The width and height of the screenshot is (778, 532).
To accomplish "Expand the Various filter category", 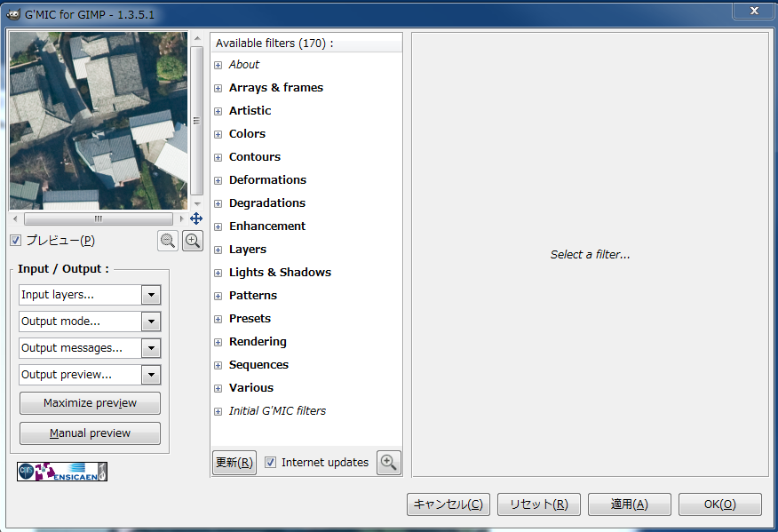I will [x=218, y=388].
